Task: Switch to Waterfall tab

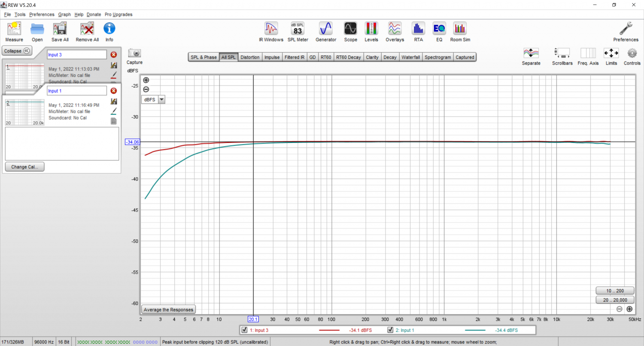Action: [410, 57]
